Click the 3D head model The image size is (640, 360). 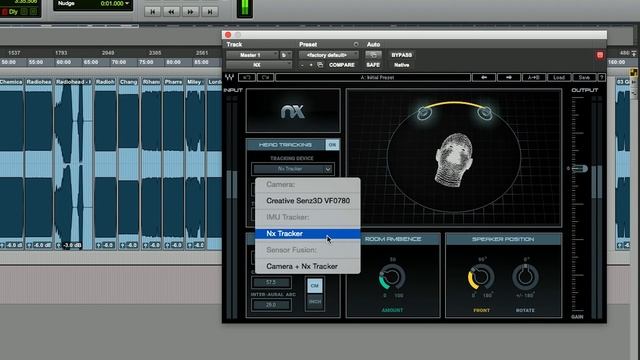454,160
